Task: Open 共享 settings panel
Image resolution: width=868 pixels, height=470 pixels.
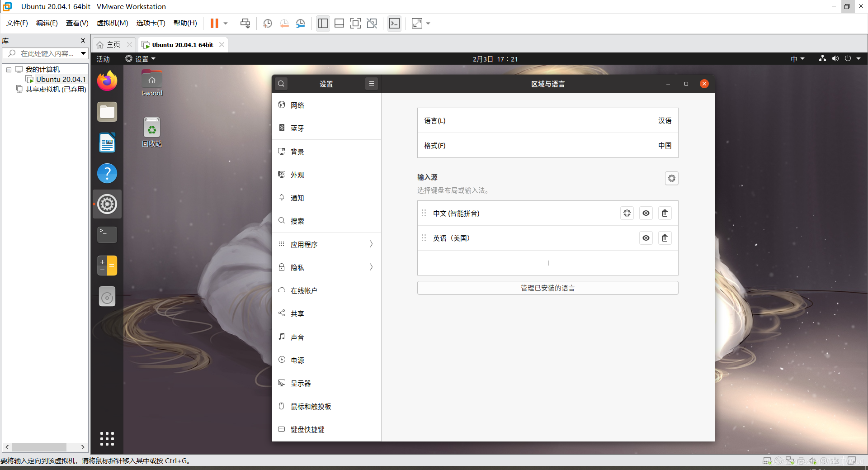Action: click(326, 313)
